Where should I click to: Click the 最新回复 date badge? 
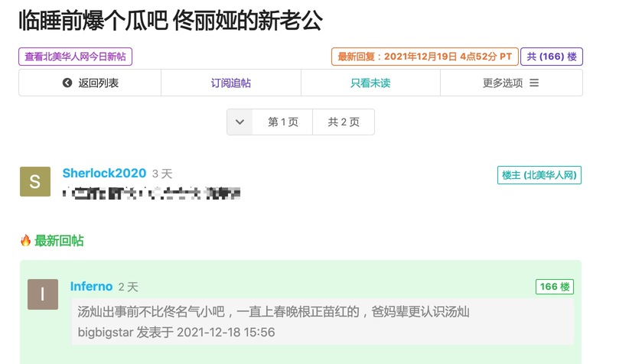(424, 57)
